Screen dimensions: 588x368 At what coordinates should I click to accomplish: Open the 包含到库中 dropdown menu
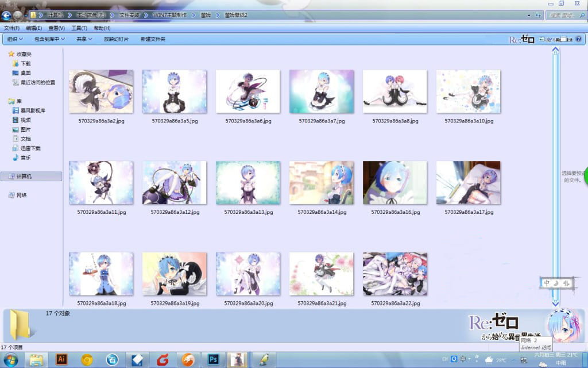[x=49, y=39]
